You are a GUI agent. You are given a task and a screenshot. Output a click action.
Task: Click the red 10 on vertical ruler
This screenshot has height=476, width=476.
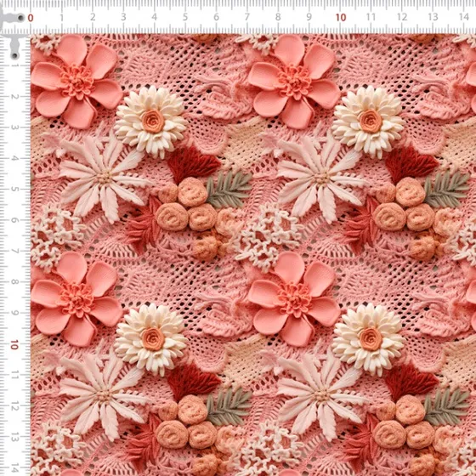tap(14, 344)
